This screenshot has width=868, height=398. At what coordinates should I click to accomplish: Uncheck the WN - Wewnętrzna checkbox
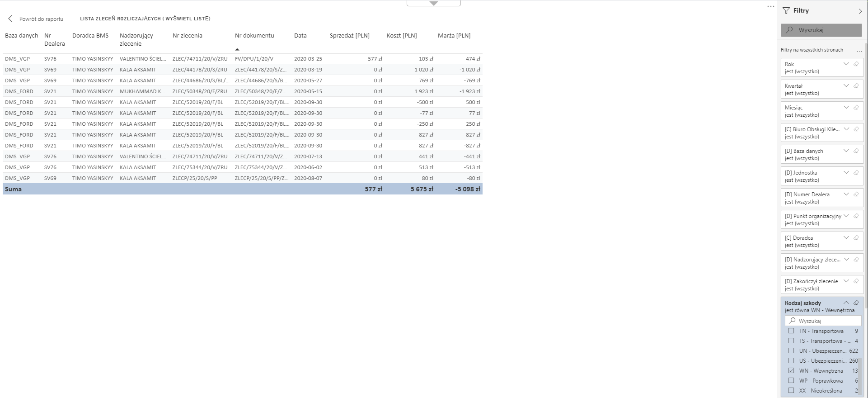tap(791, 370)
